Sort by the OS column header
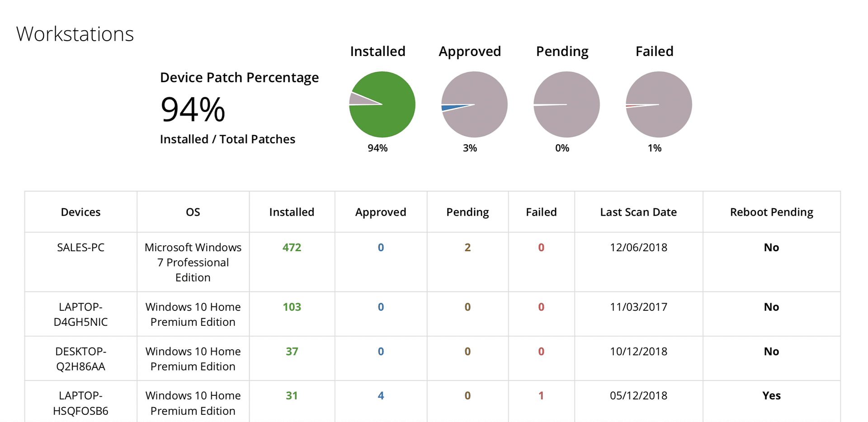 click(193, 212)
